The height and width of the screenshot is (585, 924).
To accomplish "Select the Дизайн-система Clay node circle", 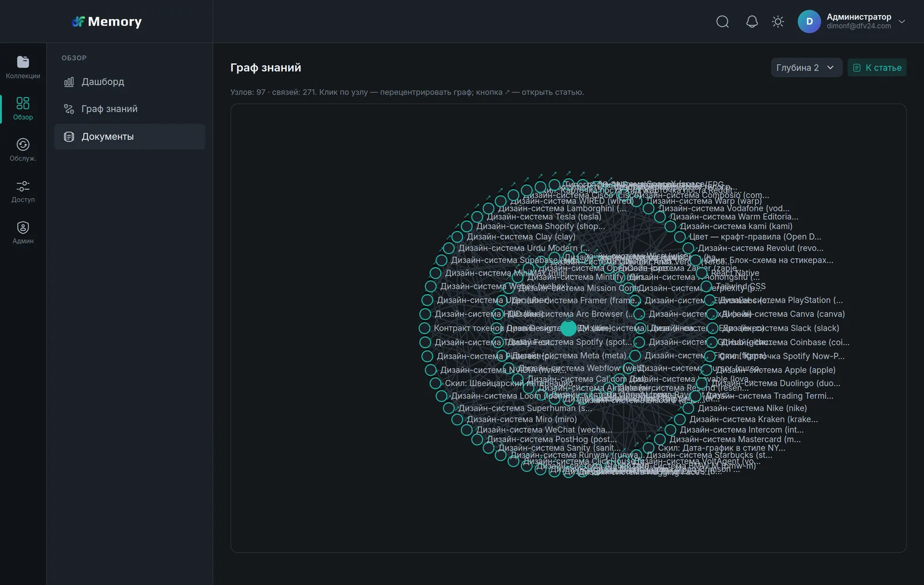I will click(457, 237).
